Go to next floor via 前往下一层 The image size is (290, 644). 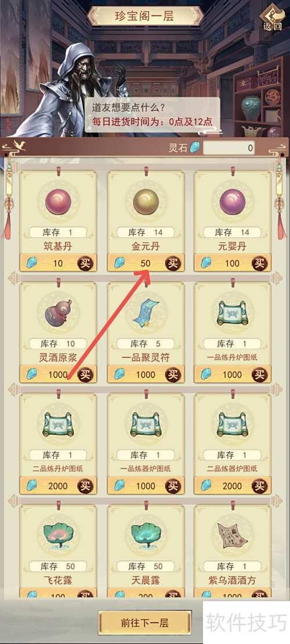coord(145,623)
